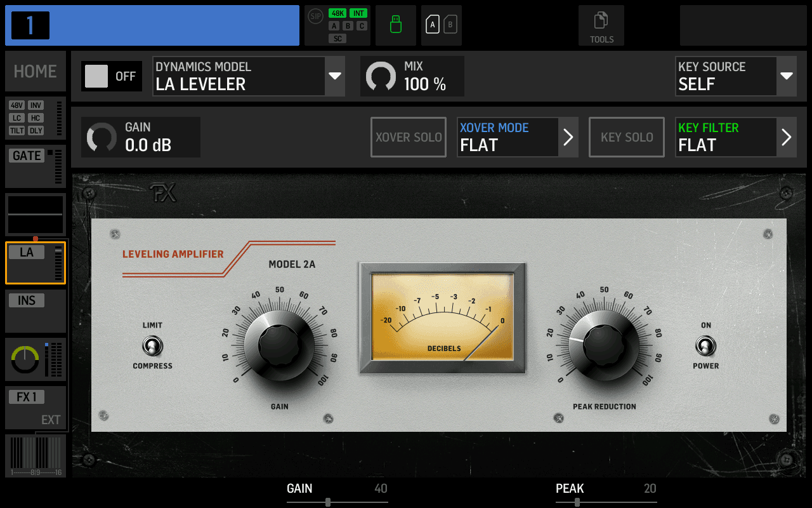Image resolution: width=812 pixels, height=508 pixels.
Task: Adjust the 0.0 dB GAIN rotary icon
Action: click(x=101, y=137)
